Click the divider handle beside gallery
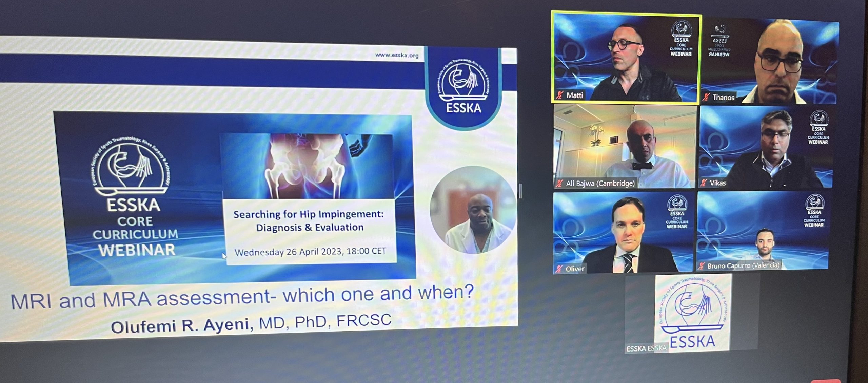This screenshot has height=383, width=868. [520, 191]
